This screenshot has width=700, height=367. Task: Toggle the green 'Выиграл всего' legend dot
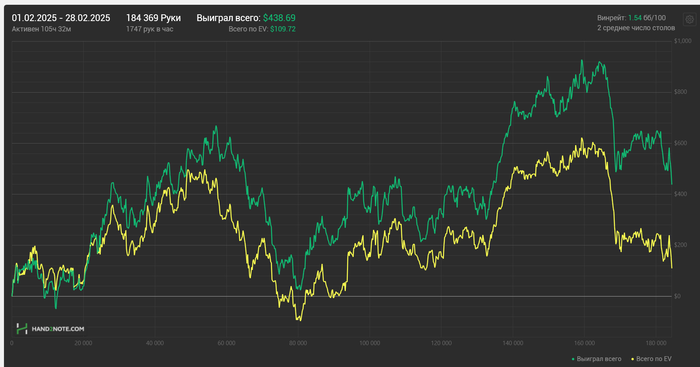(573, 359)
